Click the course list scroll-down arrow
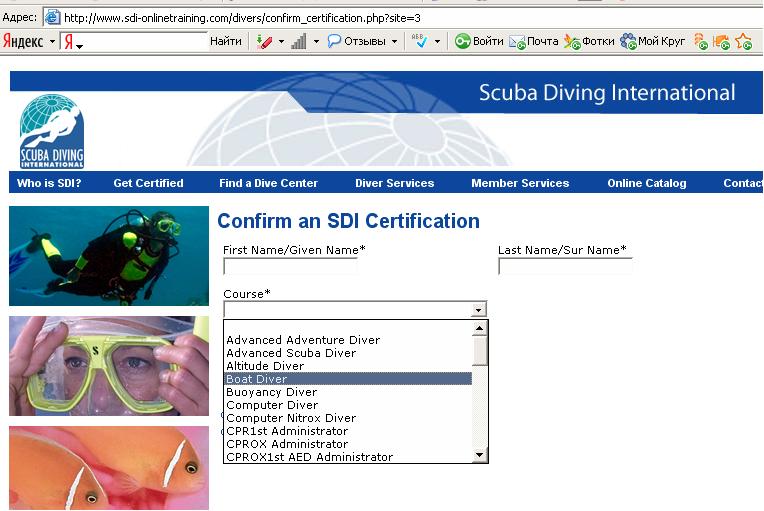 479,455
